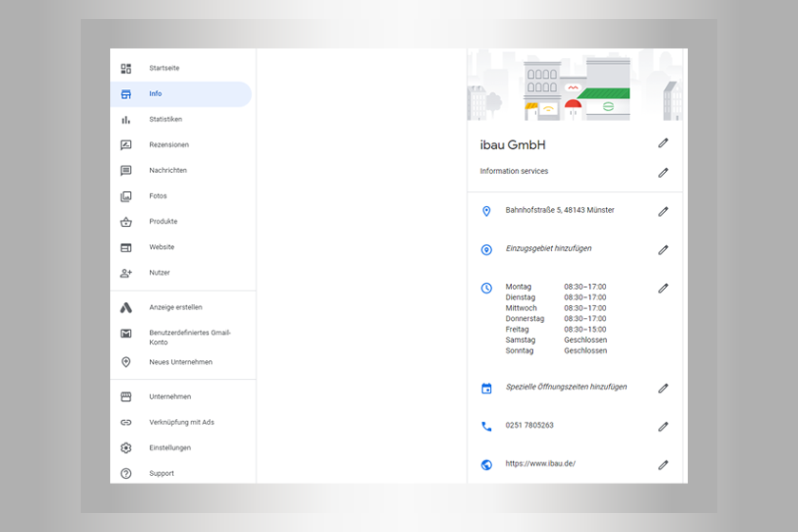
Task: Click the Fotos gallery icon
Action: (x=125, y=196)
